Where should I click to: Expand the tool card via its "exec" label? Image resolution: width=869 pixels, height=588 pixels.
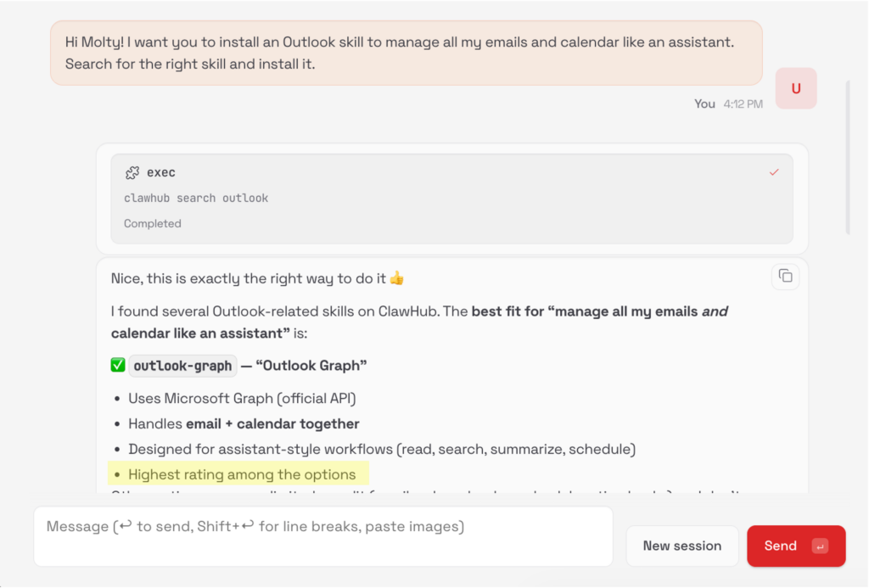pyautogui.click(x=161, y=172)
